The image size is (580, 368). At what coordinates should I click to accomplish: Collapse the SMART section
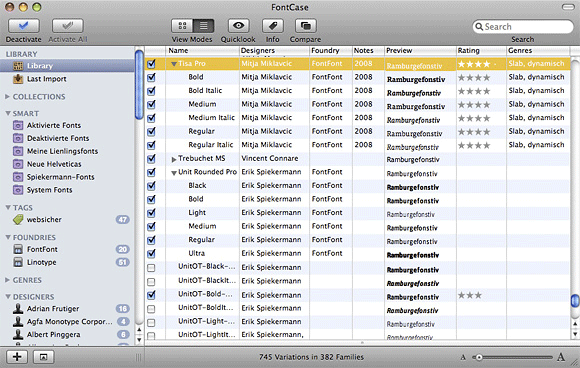[x=7, y=113]
